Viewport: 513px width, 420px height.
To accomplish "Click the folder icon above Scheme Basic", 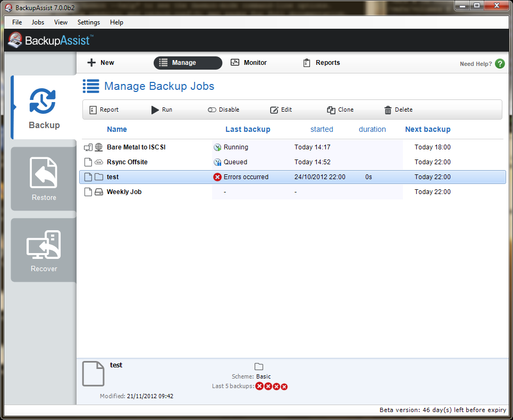I will 259,366.
